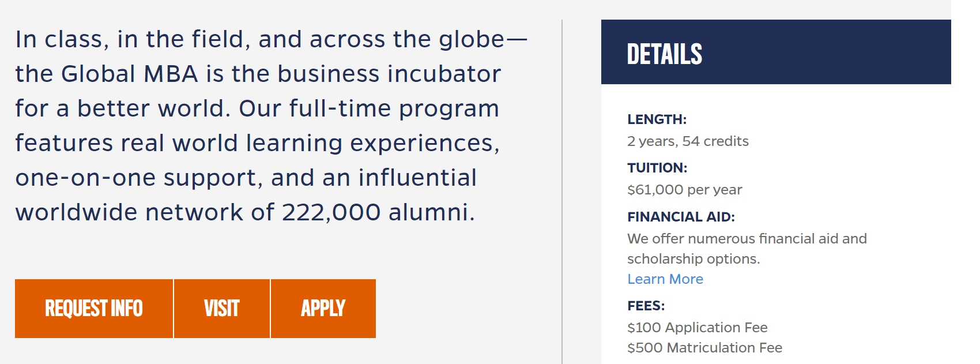Click the "scholarship options." text line
980x364 pixels.
point(693,259)
